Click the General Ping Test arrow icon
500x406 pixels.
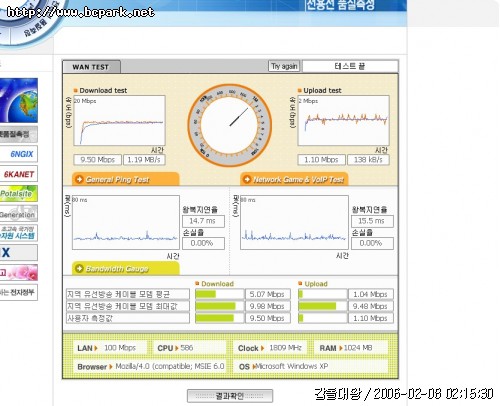79,179
